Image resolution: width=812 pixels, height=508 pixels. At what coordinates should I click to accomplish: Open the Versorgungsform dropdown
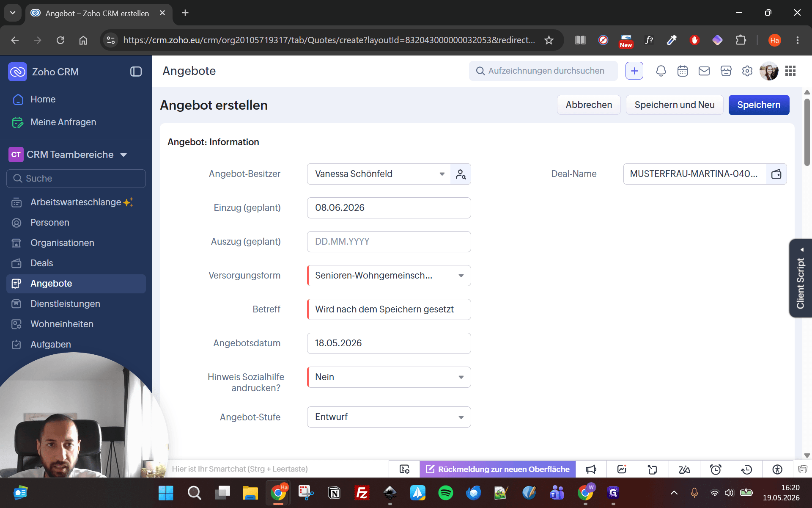[389, 276]
